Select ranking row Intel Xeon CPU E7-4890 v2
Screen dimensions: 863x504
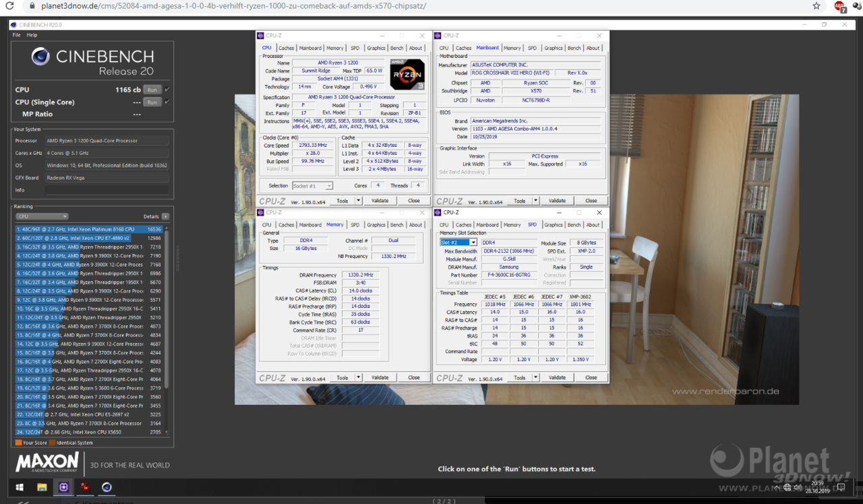89,238
